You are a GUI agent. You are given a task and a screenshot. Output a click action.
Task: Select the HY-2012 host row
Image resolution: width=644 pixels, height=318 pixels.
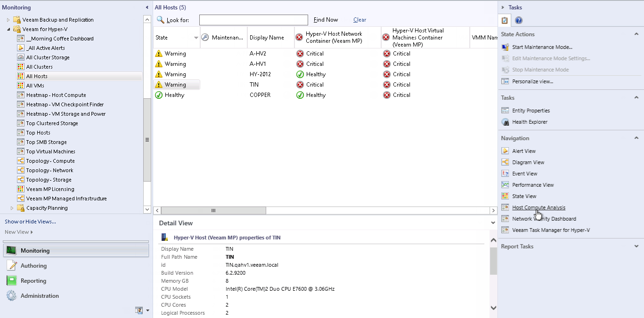pos(325,74)
